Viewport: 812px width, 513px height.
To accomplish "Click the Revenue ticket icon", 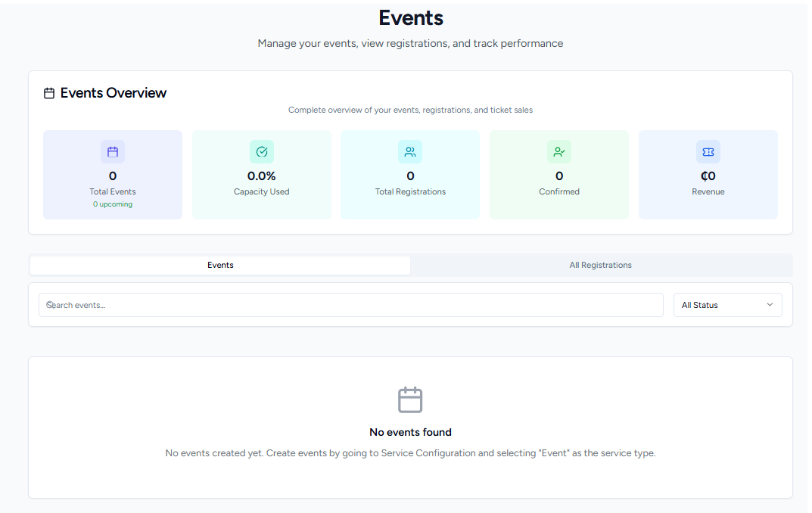I will [x=708, y=152].
